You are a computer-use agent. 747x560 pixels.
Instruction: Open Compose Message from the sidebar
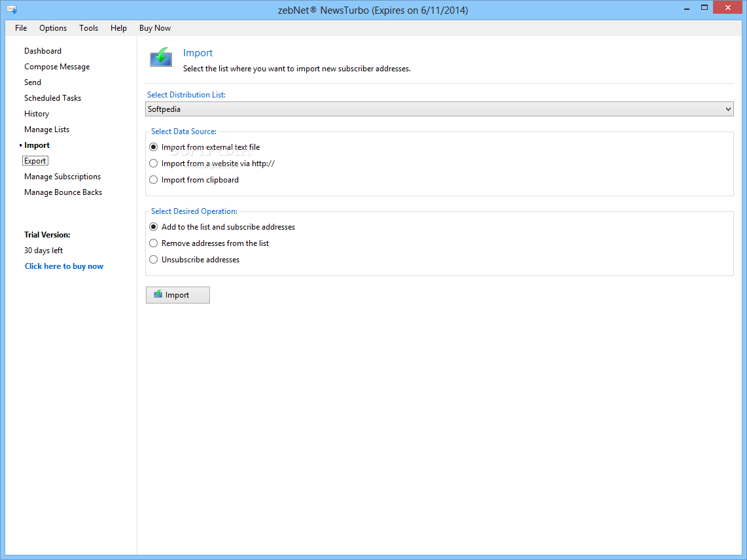(57, 67)
